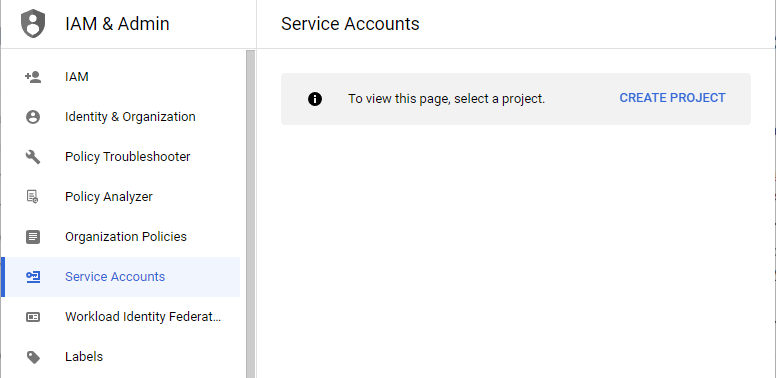Click the Service Accounts key icon

33,277
